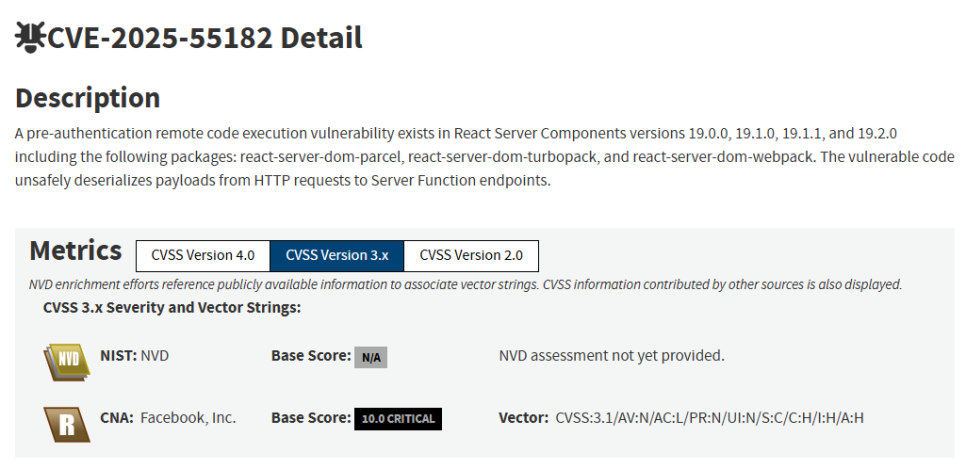Viewport: 966px width, 469px height.
Task: Open the CVSS Version 2.0 tab
Action: 471,255
